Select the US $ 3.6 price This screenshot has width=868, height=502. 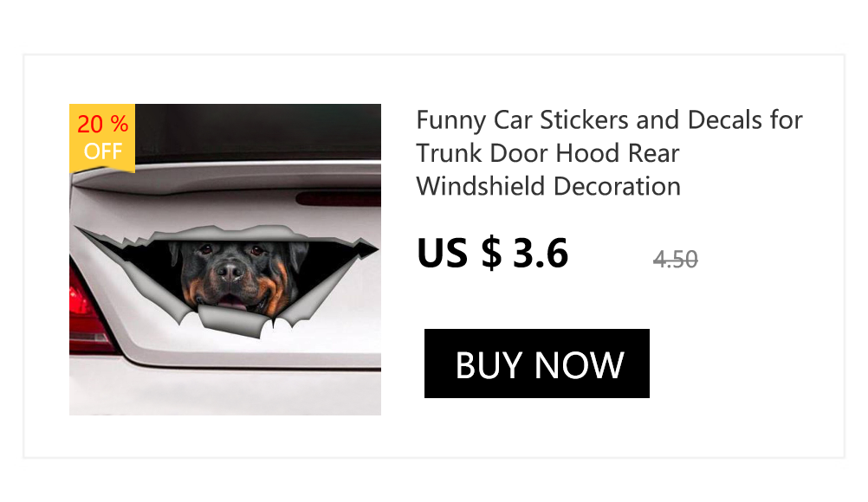click(x=492, y=254)
